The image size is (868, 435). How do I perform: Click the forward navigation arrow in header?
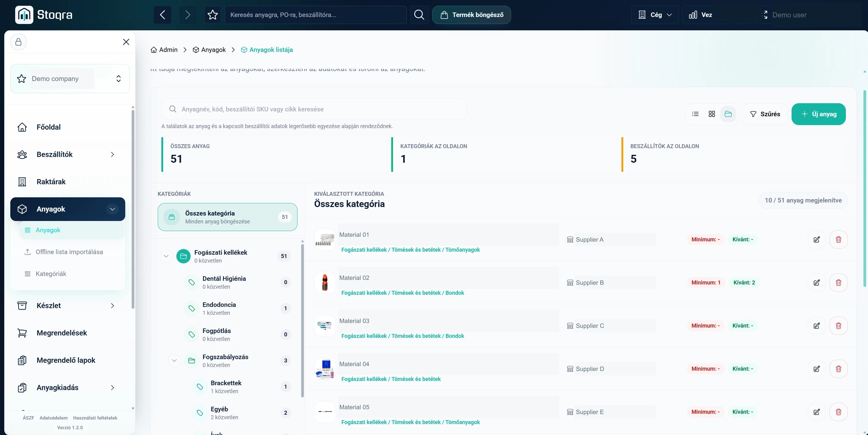pos(188,15)
